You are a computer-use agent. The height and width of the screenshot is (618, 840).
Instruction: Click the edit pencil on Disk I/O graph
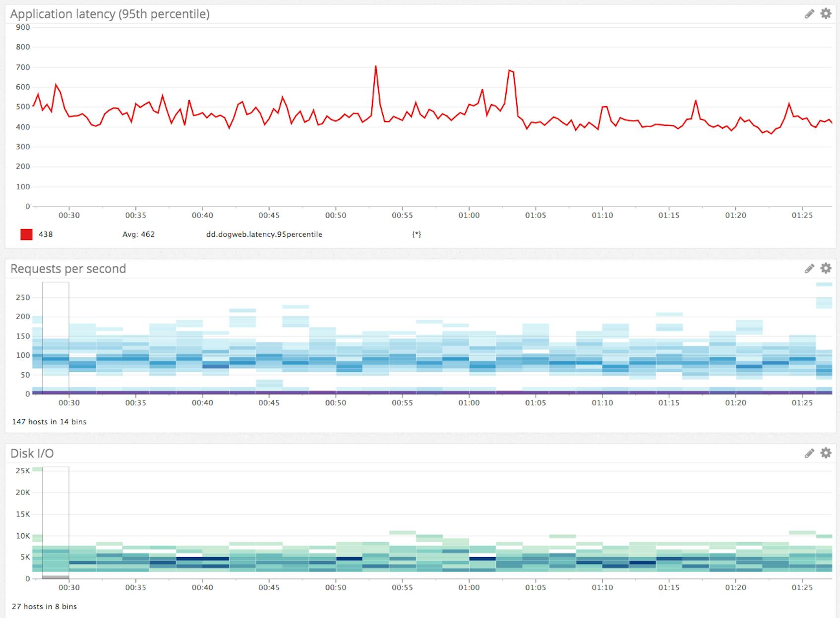(809, 452)
